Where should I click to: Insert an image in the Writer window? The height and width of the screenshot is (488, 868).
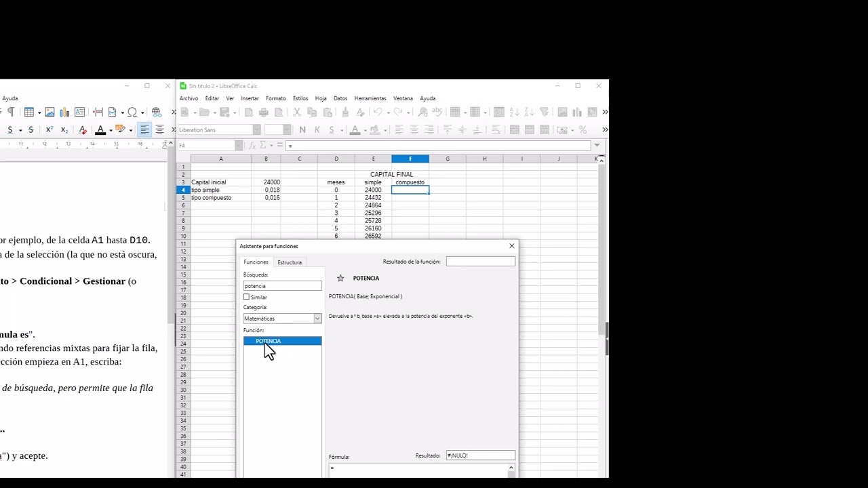tap(50, 112)
